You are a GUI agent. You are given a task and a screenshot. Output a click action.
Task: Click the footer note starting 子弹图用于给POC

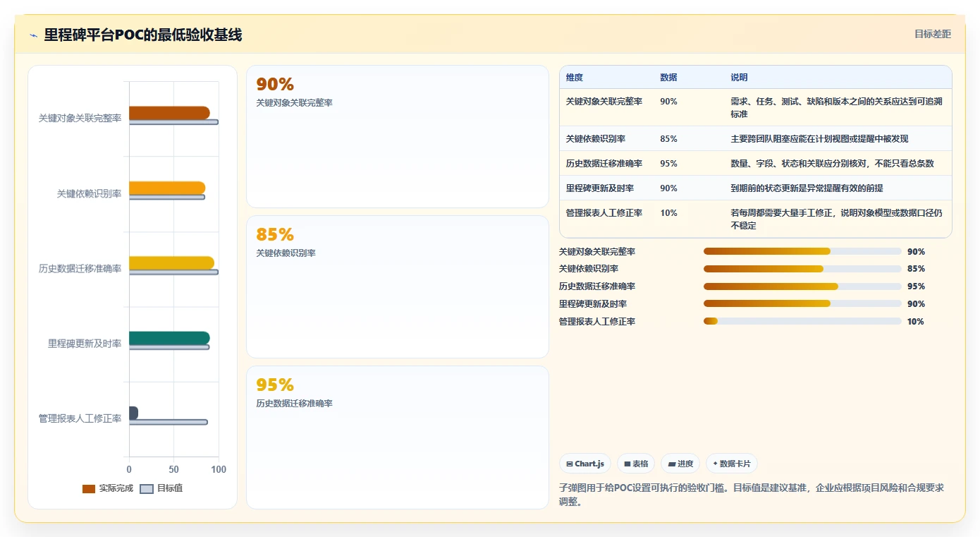pos(752,494)
